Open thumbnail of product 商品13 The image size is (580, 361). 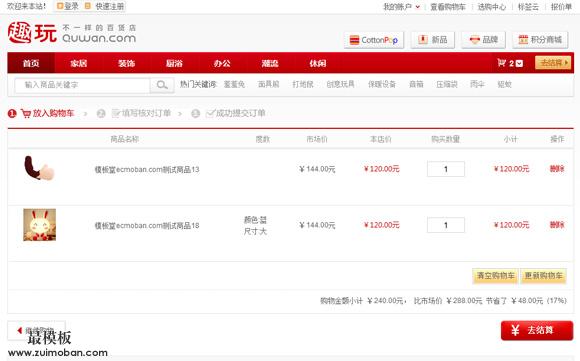pyautogui.click(x=39, y=168)
